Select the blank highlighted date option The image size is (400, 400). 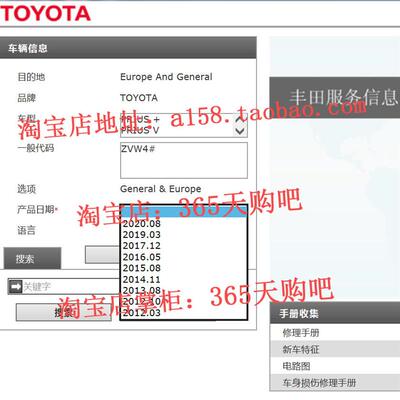pos(184,212)
